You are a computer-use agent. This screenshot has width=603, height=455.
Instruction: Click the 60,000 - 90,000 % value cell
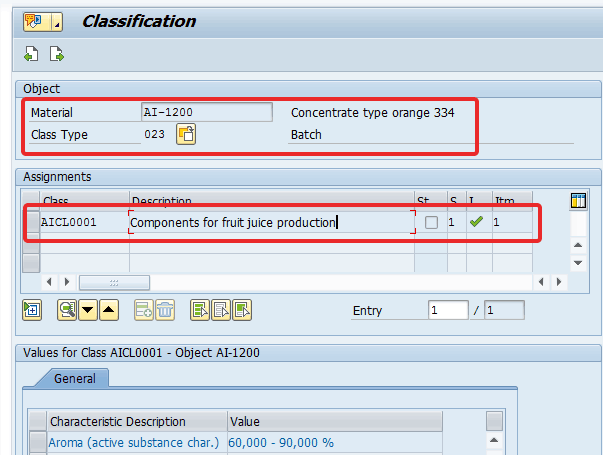(x=283, y=441)
